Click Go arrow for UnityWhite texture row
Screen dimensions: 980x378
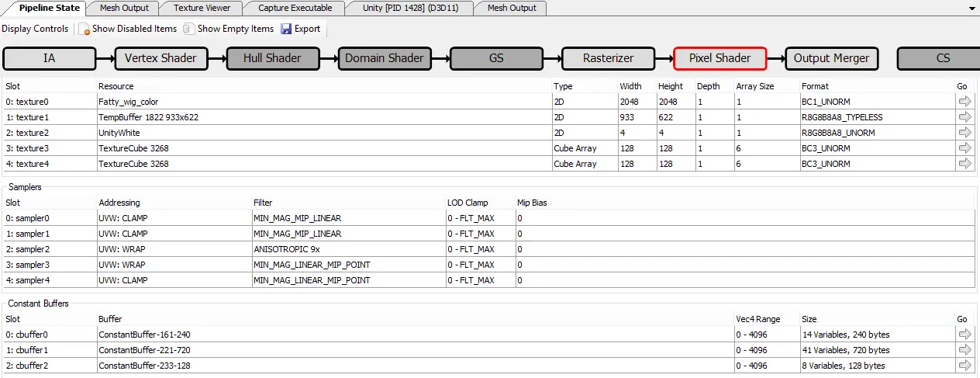point(964,133)
